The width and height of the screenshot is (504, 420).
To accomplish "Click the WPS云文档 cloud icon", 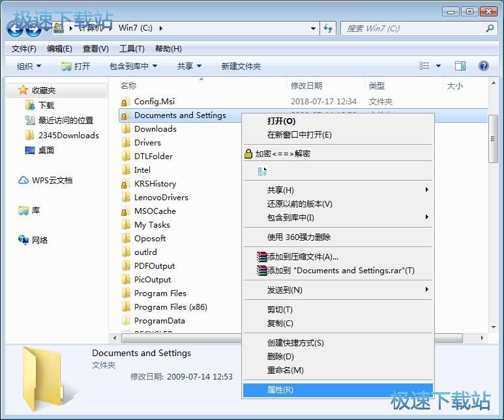I will [x=23, y=180].
